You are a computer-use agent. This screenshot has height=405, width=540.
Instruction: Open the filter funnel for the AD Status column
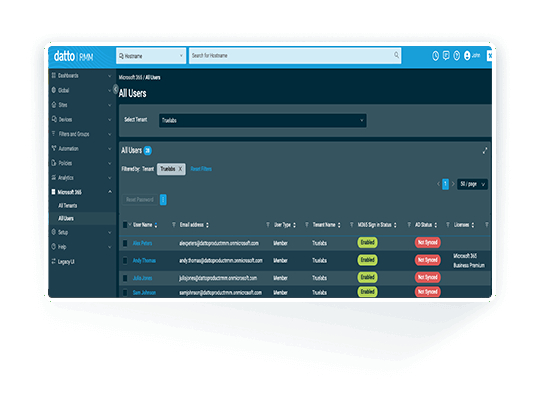(x=448, y=225)
